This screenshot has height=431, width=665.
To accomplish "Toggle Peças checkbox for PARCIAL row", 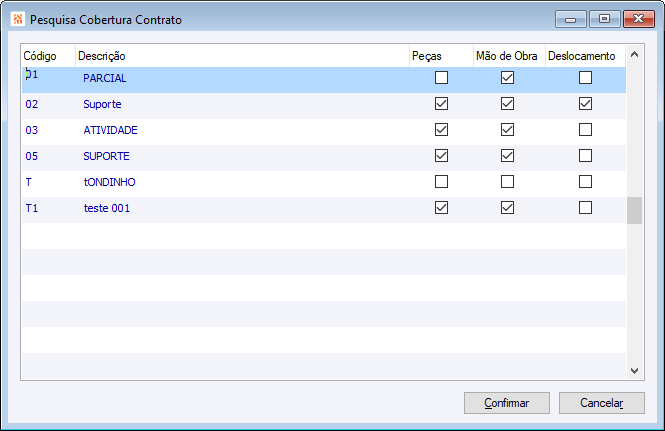I will pyautogui.click(x=441, y=78).
